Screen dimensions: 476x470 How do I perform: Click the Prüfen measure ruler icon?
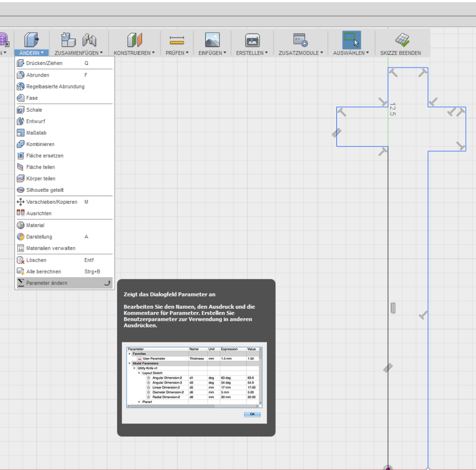tap(177, 40)
